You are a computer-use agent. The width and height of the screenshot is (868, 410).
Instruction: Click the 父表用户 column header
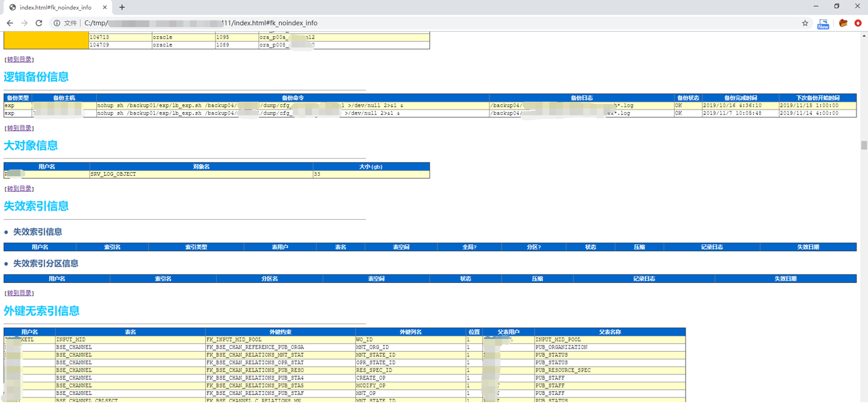pos(508,332)
